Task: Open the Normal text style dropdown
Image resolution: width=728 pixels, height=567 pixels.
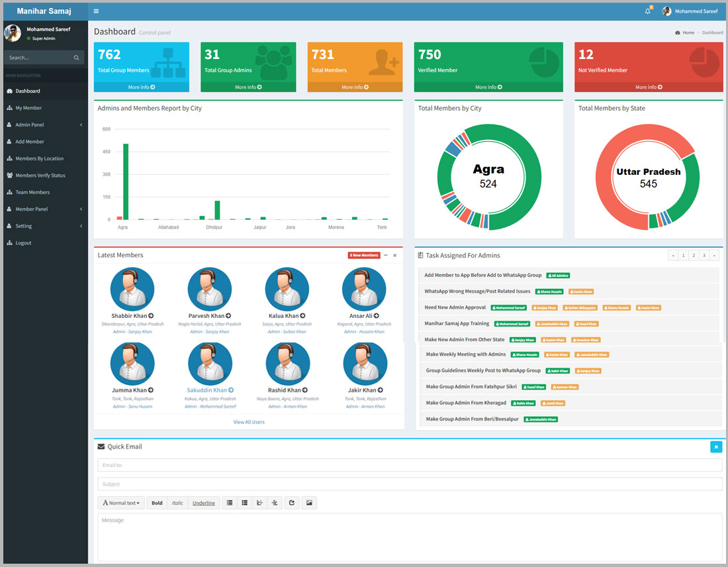Action: [x=122, y=503]
